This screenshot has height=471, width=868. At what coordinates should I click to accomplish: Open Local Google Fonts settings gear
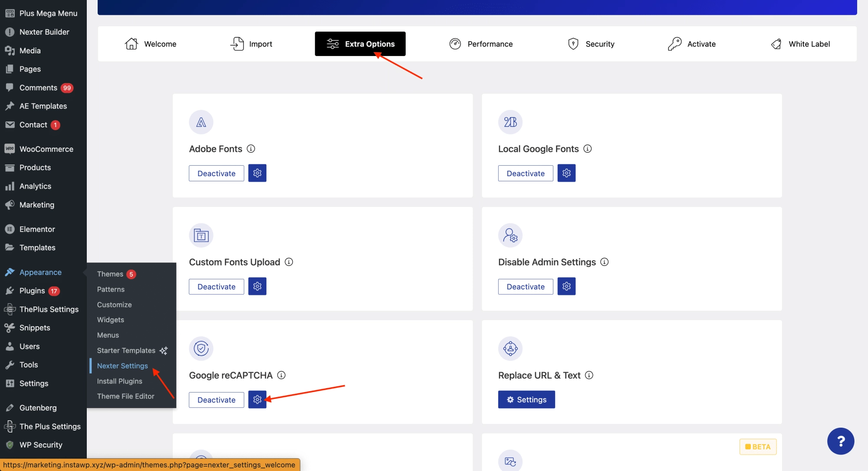[x=566, y=173]
